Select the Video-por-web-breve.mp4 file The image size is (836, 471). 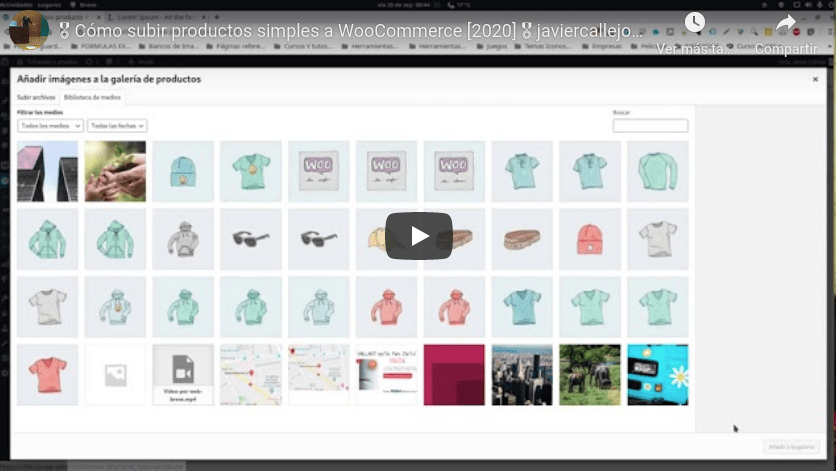183,374
